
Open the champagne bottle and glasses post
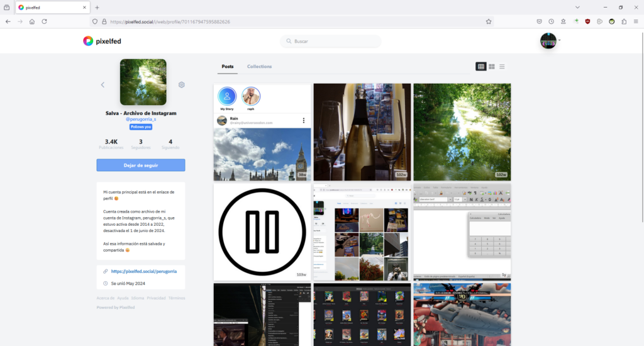(362, 132)
